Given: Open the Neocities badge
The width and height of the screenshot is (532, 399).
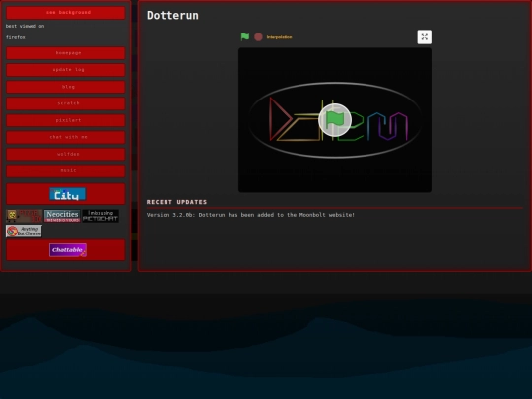Looking at the screenshot, I should pos(62,216).
